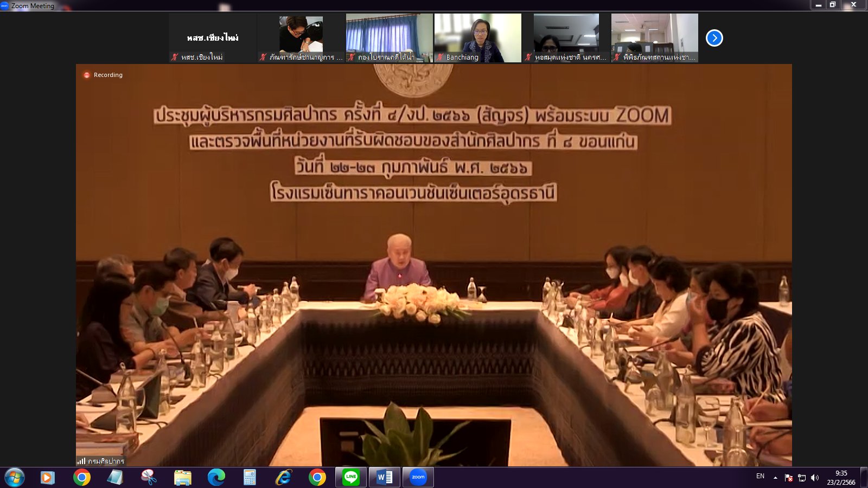The image size is (868, 488).
Task: Open Microsoft Word from the taskbar
Action: pyautogui.click(x=385, y=477)
